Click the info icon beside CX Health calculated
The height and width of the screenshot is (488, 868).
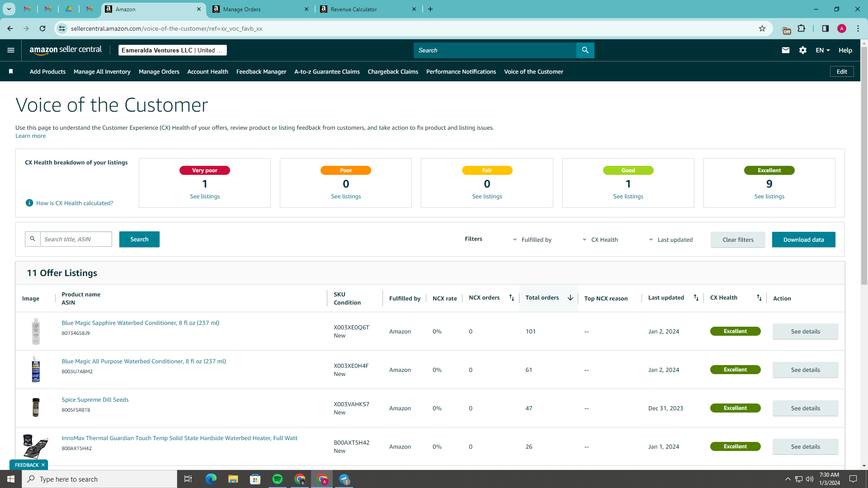click(x=29, y=203)
